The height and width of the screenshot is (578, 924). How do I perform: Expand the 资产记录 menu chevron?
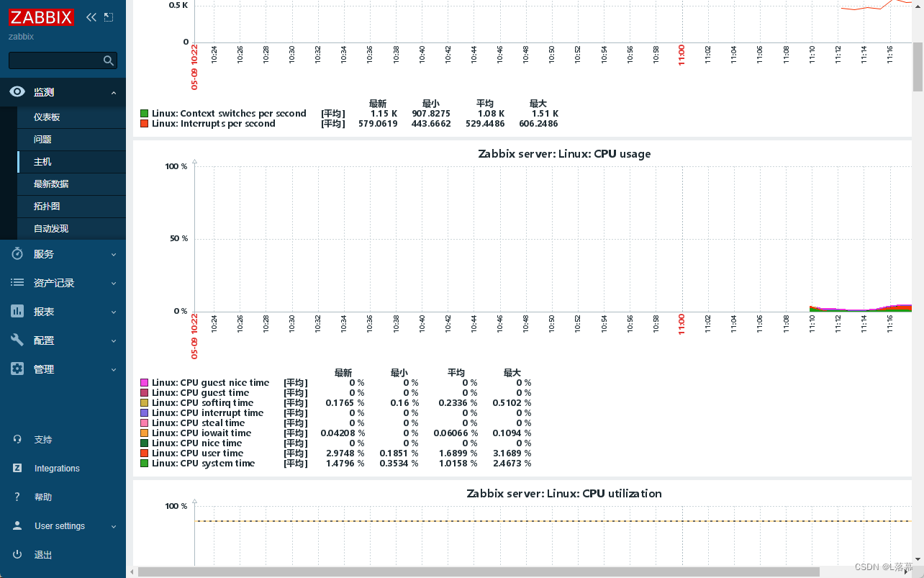[x=114, y=284]
